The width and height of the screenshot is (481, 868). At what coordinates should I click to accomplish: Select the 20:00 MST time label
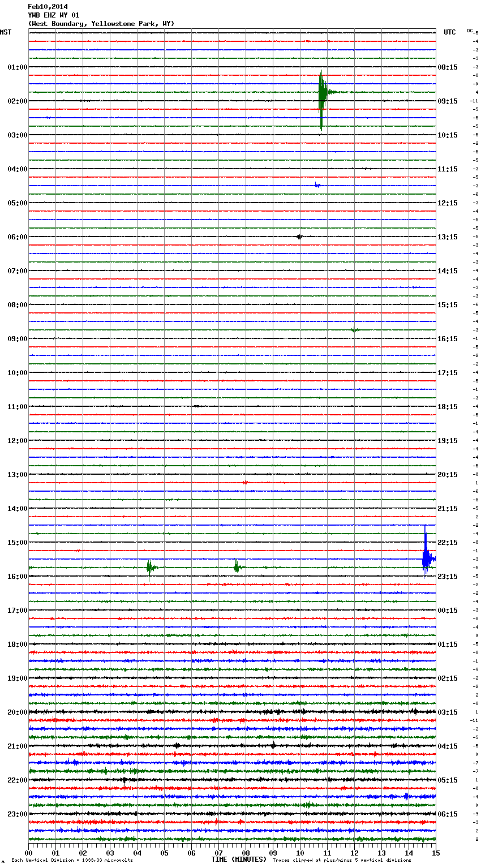tap(18, 712)
